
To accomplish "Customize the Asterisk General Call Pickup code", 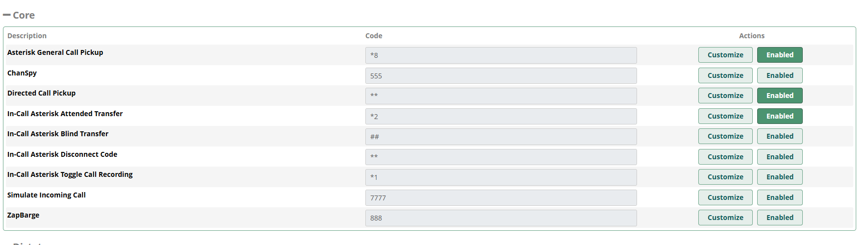I will point(725,55).
